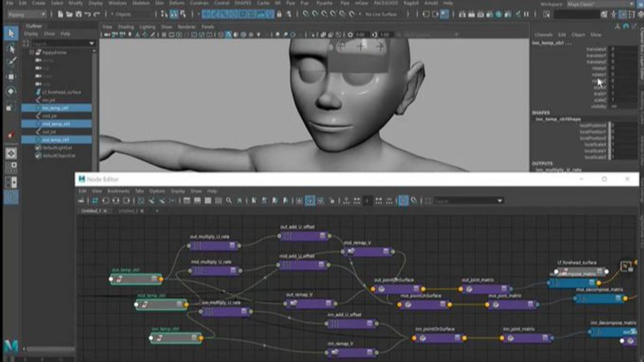This screenshot has width=644, height=362.
Task: Choose the Paint selection tool
Action: click(11, 62)
